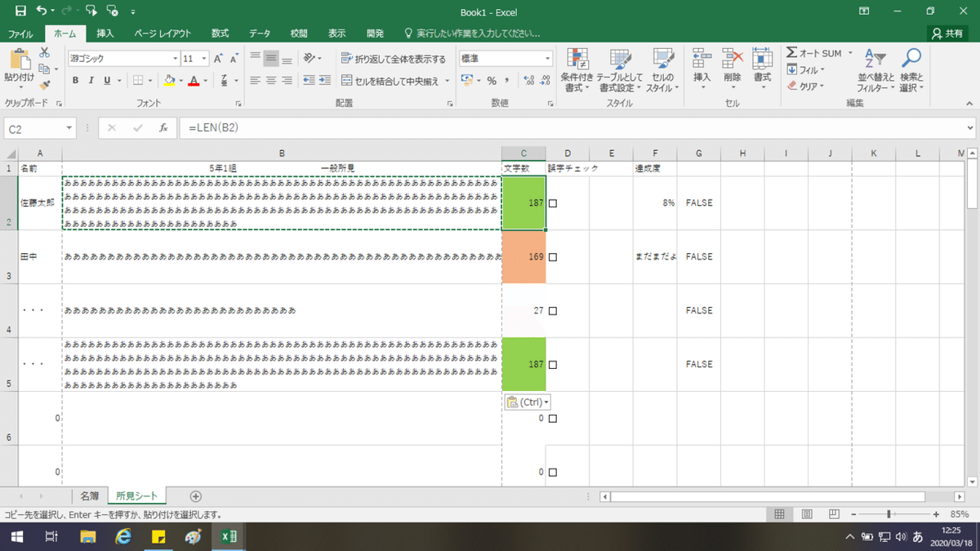The width and height of the screenshot is (980, 551).
Task: Click 折り返して全体を表示する wrap text button
Action: tap(394, 59)
